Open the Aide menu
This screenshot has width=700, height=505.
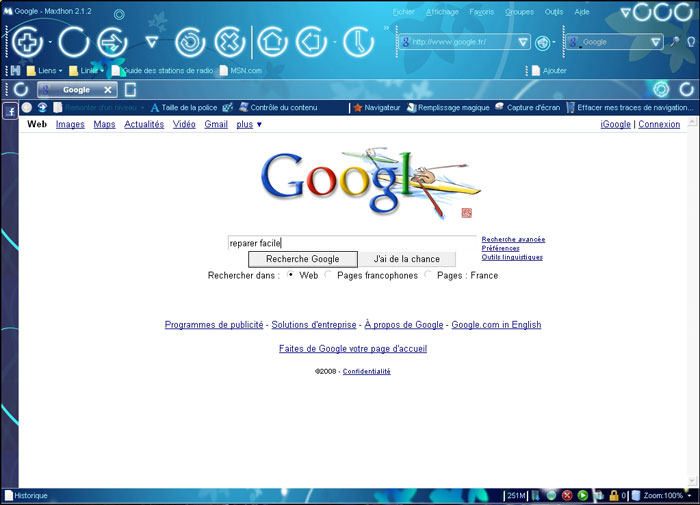(x=582, y=12)
